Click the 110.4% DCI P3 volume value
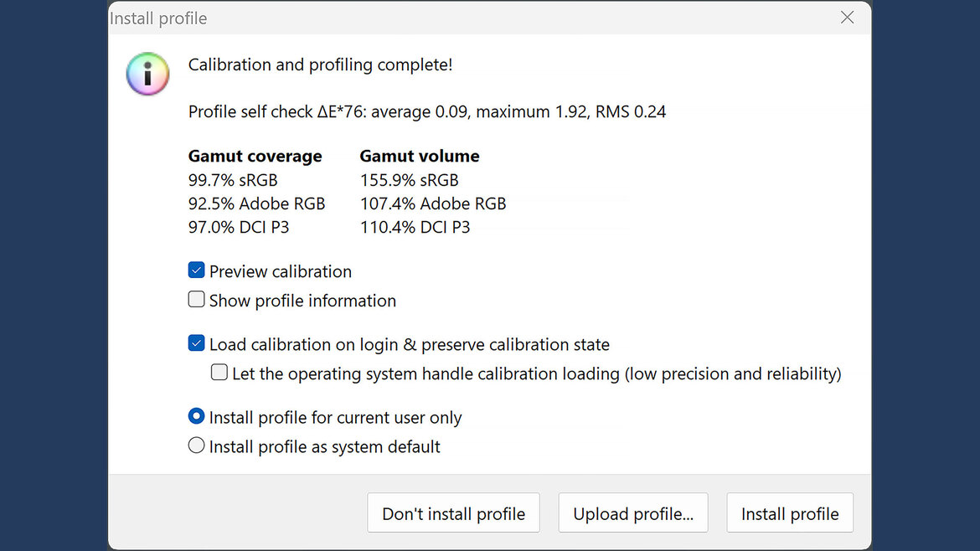980x551 pixels. pyautogui.click(x=415, y=227)
